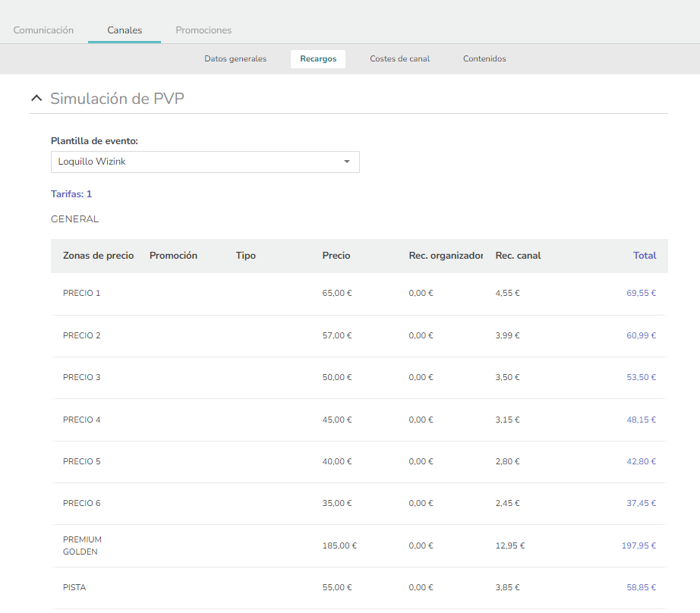Viewport: 700px width, 613px height.
Task: Click the 4,55 € channel surcharge
Action: (x=508, y=293)
